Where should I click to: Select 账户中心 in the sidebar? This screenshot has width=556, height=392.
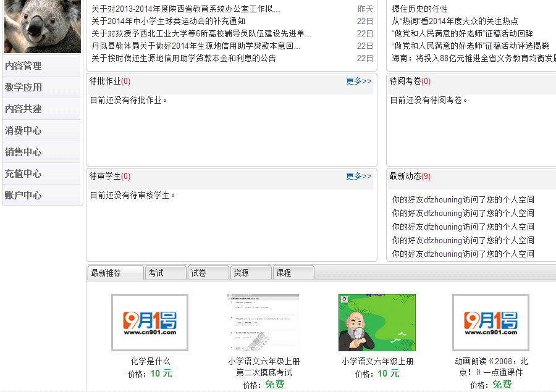pos(23,196)
